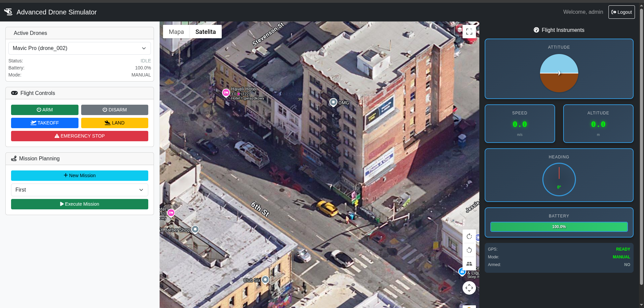644x308 pixels.
Task: Rotate the map clockwise
Action: 469,237
